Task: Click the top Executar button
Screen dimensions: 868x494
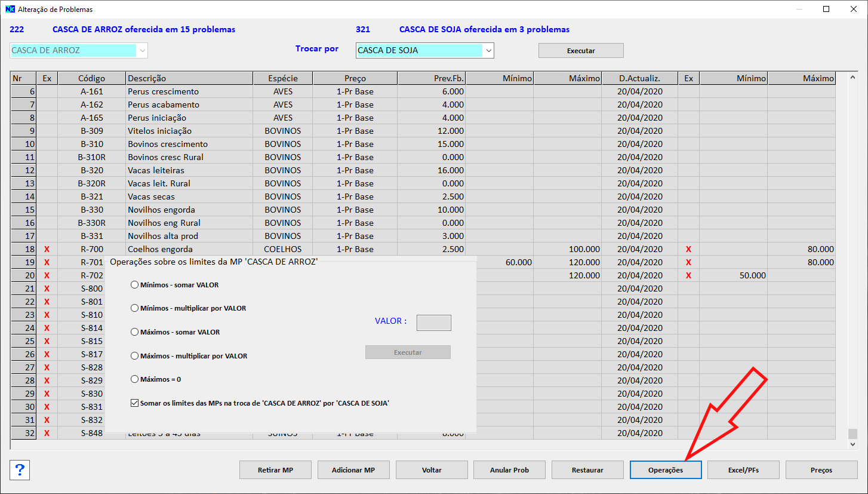Action: pyautogui.click(x=580, y=51)
